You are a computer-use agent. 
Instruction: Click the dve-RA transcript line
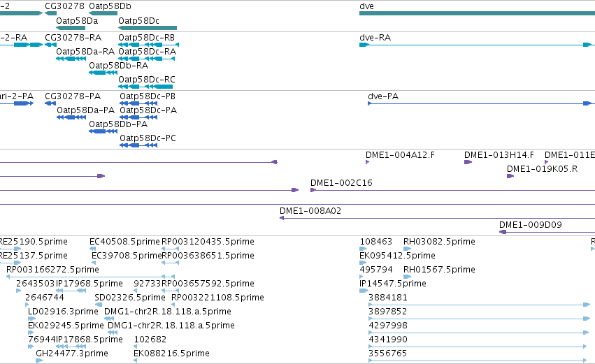click(x=477, y=45)
